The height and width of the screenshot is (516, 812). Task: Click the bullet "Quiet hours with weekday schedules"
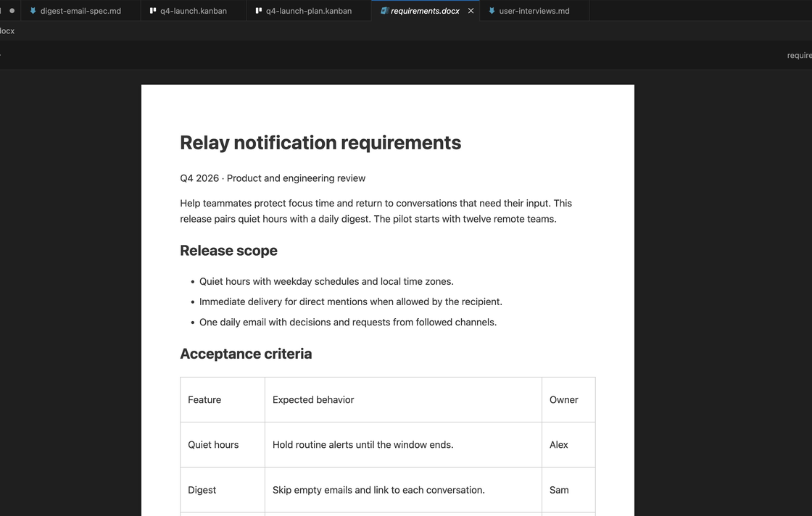tap(326, 281)
